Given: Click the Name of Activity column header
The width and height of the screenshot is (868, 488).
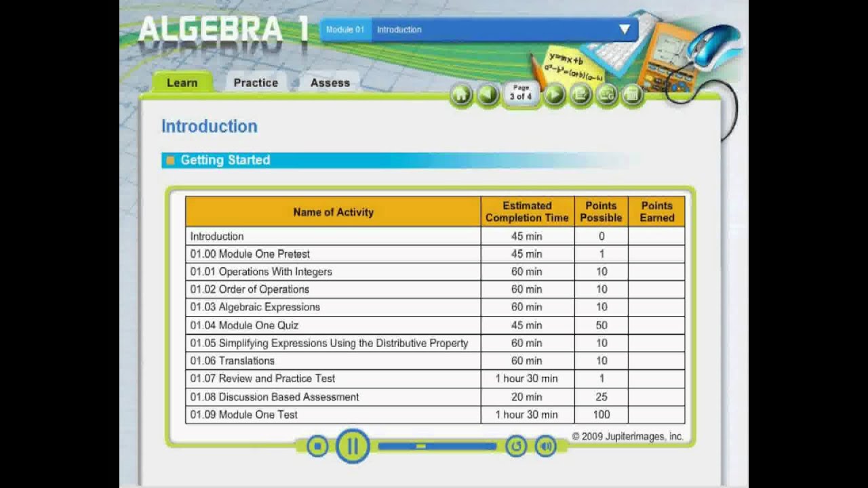Looking at the screenshot, I should point(333,211).
